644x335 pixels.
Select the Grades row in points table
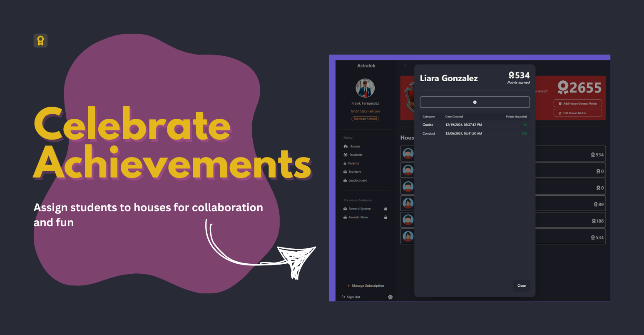475,125
